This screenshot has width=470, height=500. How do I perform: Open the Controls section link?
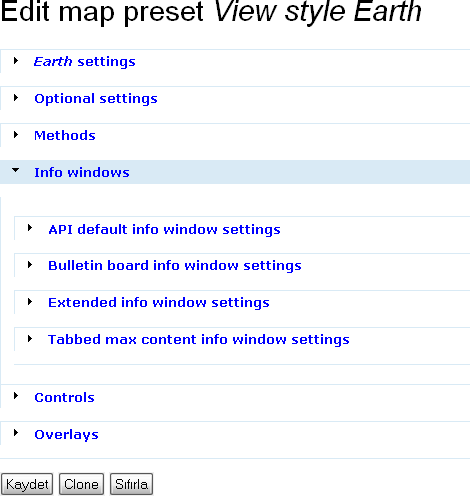tap(64, 398)
